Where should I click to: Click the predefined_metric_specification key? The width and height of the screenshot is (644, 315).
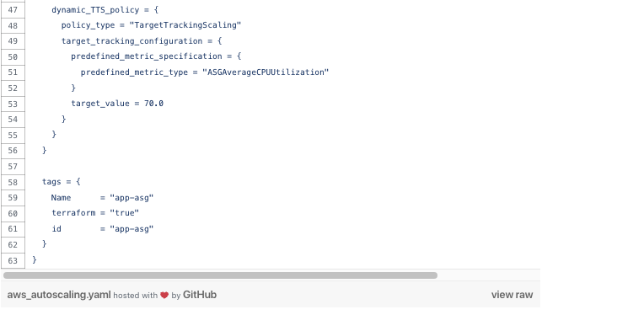(x=146, y=56)
